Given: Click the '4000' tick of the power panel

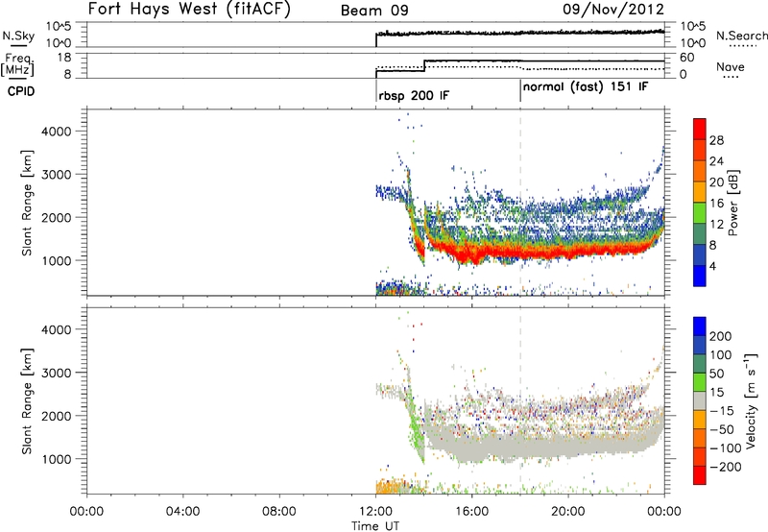Looking at the screenshot, I should [57, 132].
